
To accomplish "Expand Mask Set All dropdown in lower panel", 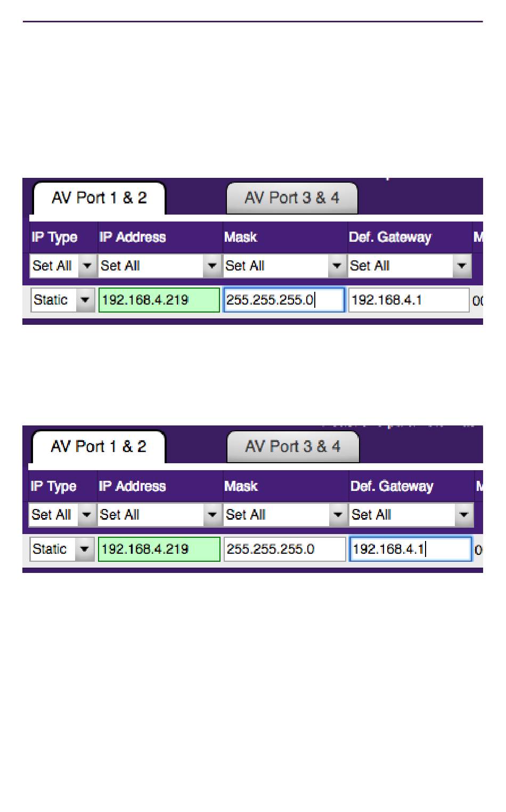I will tap(285, 514).
